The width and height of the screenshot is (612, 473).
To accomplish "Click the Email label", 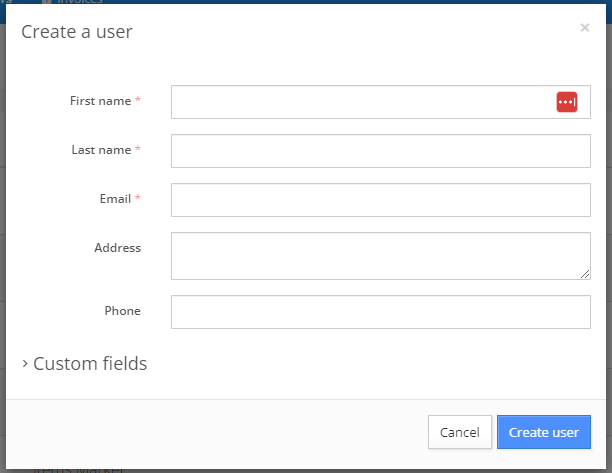I will coord(115,199).
